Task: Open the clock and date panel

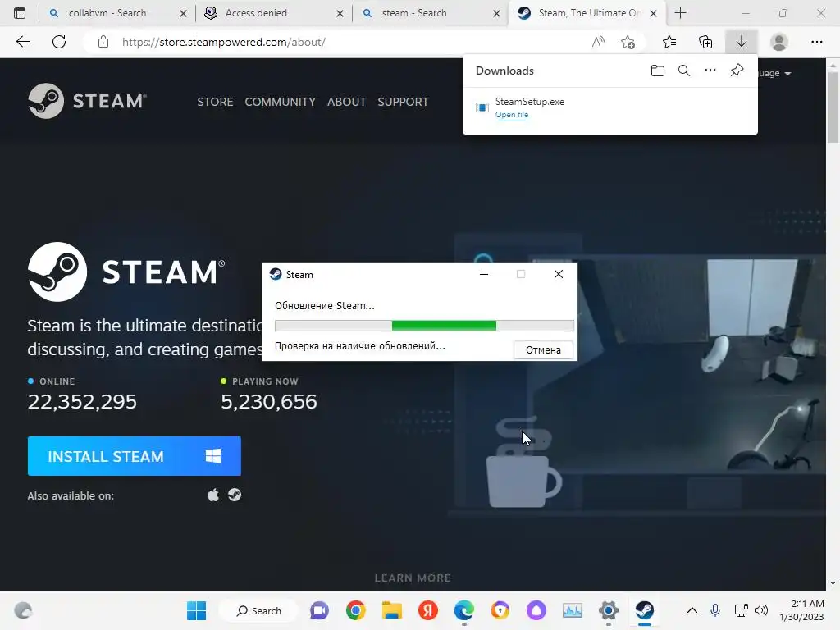Action: click(802, 610)
